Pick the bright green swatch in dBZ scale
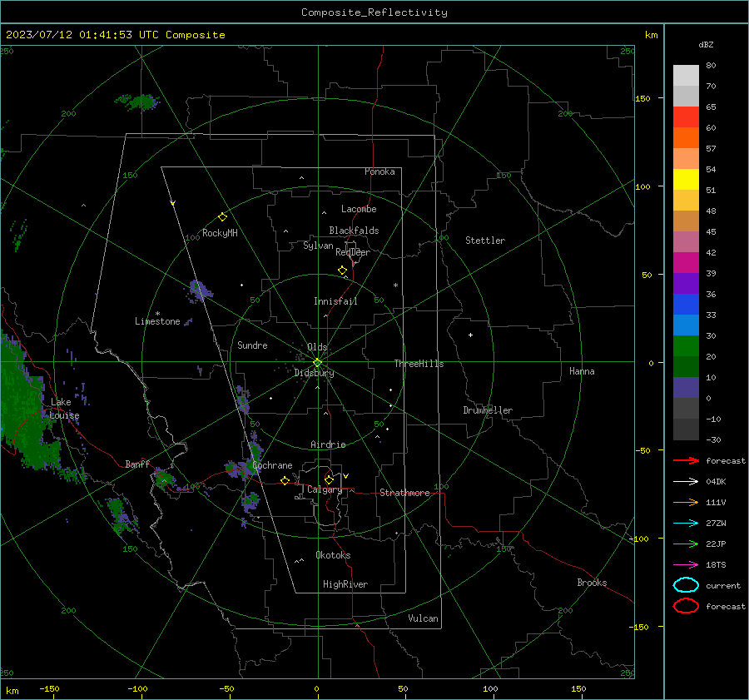The image size is (749, 700). [686, 346]
